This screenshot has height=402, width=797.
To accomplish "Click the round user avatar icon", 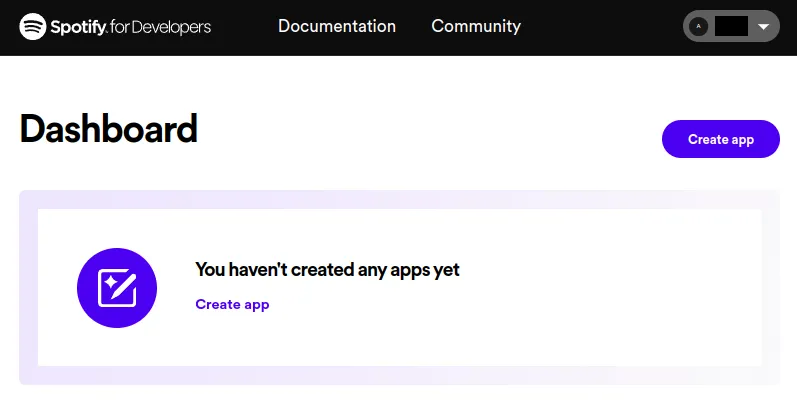I will click(x=699, y=27).
